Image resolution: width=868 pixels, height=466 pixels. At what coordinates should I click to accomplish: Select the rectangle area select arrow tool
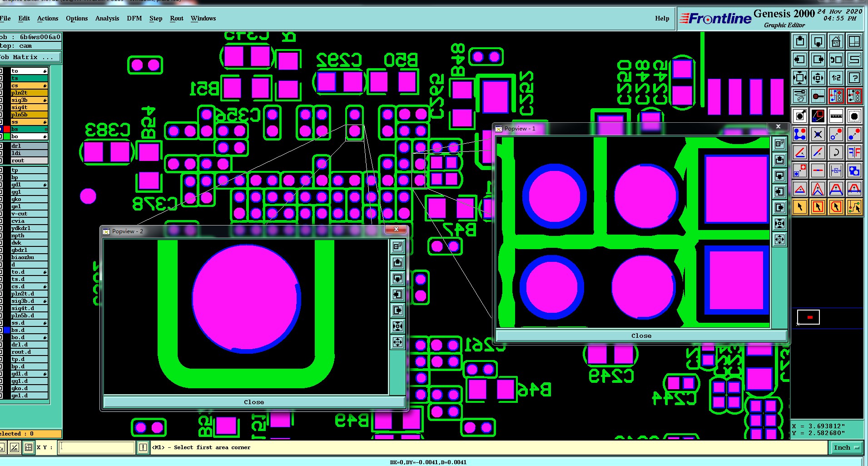point(818,207)
